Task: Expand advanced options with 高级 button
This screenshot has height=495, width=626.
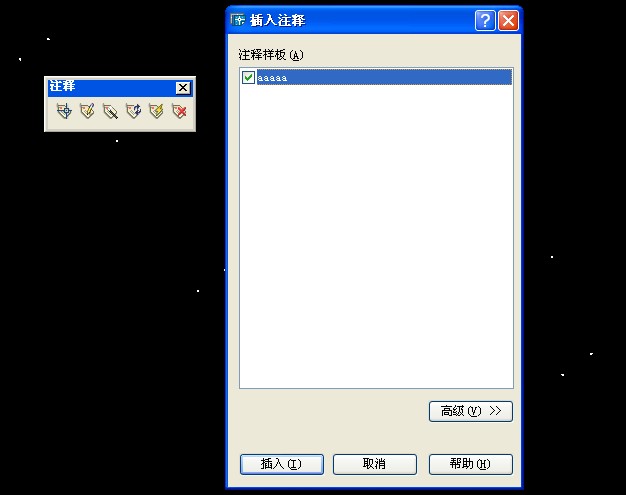Action: pos(470,411)
